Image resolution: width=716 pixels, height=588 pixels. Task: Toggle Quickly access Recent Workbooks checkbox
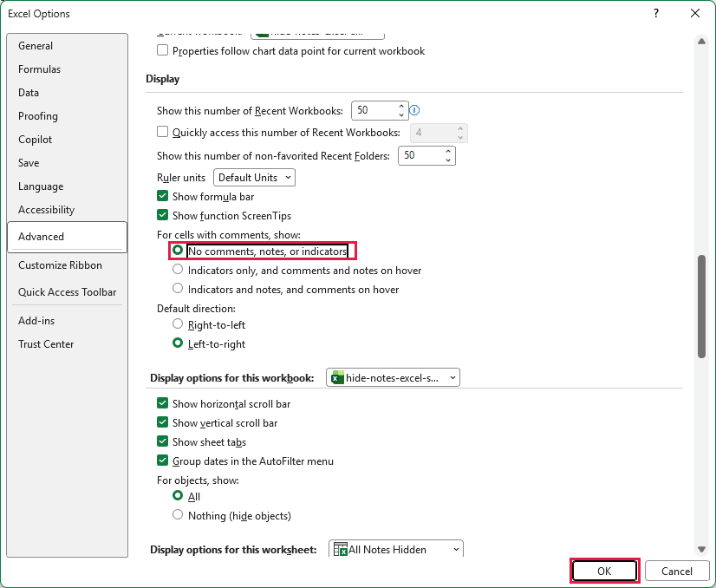pyautogui.click(x=163, y=132)
